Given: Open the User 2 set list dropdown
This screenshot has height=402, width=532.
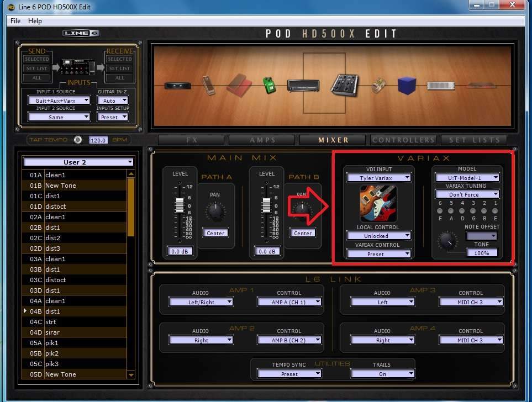Looking at the screenshot, I should 78,162.
